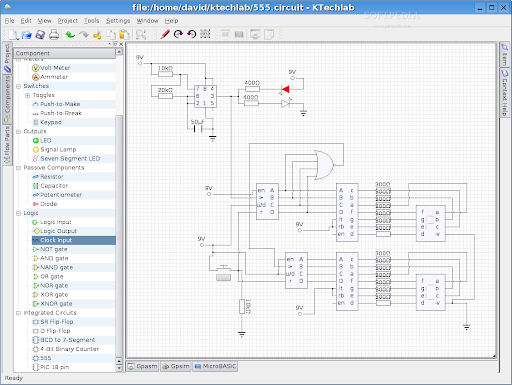Show the MicroBASIC output tab
This screenshot has height=385, width=512.
[x=215, y=366]
